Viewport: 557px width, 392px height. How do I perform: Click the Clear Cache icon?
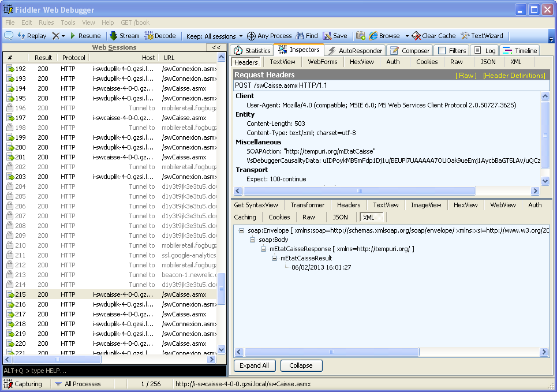[416, 36]
